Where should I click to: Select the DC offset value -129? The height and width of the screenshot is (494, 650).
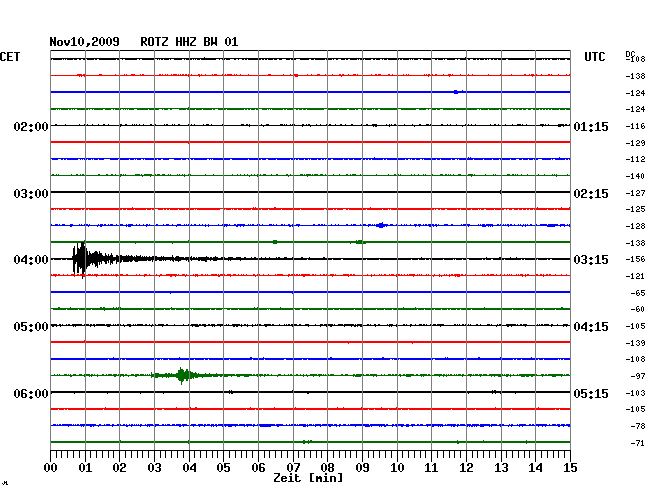point(635,143)
